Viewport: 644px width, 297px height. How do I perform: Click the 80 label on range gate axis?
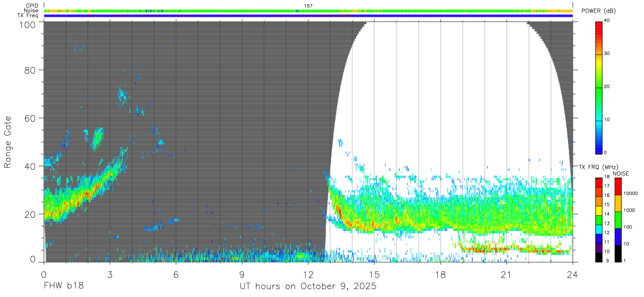tap(31, 70)
